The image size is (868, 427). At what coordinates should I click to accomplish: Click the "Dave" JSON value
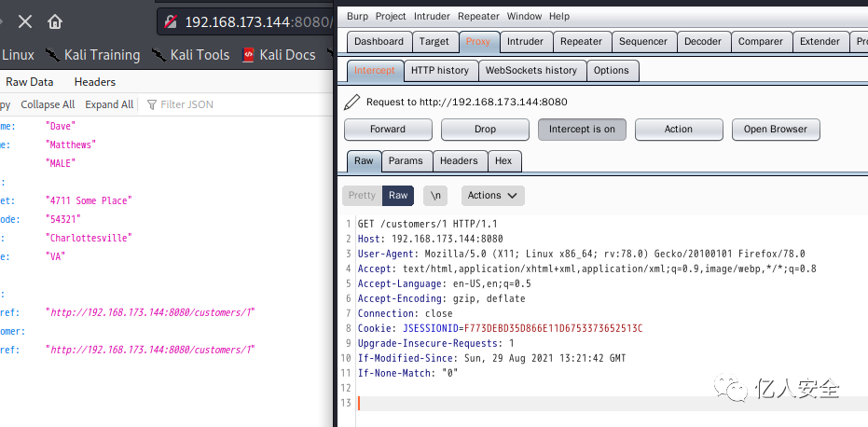(x=61, y=126)
